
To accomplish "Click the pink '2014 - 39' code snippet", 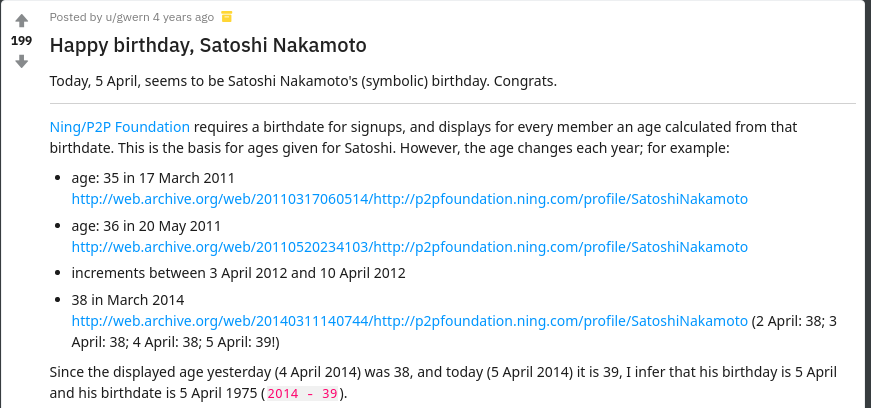I will click(x=302, y=394).
